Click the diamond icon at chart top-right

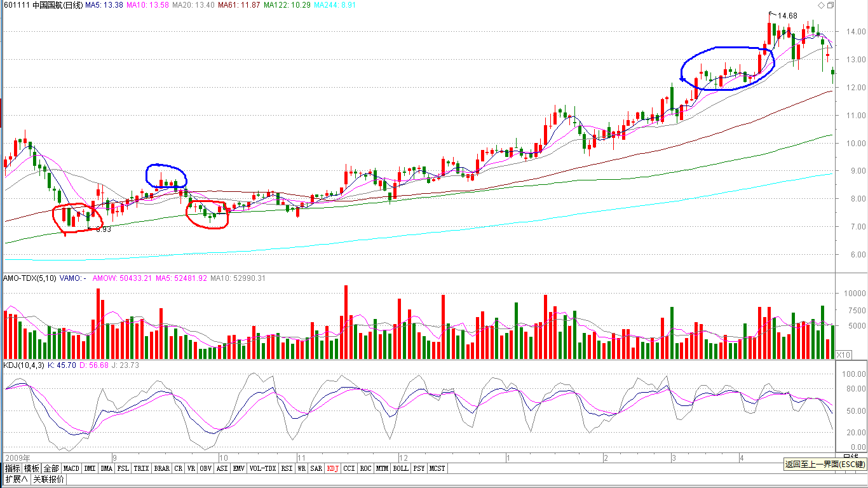tap(821, 5)
